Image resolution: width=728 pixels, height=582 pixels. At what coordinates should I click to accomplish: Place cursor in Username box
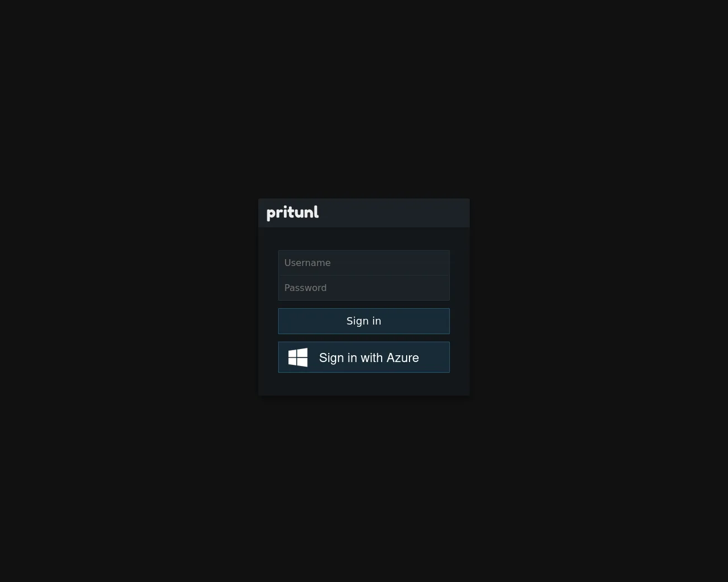(x=364, y=263)
